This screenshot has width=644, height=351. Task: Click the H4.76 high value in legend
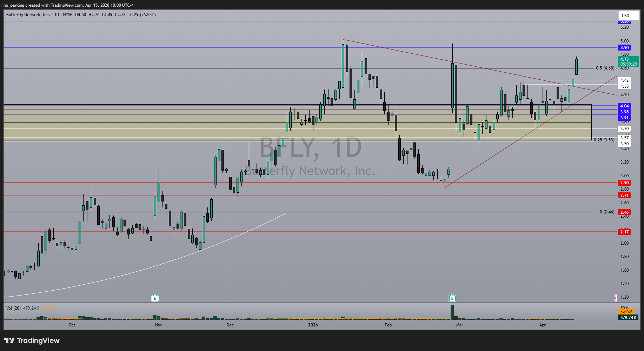click(x=94, y=15)
